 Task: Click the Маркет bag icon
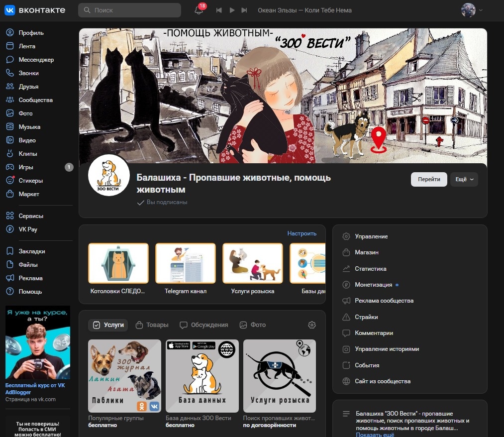tap(10, 194)
